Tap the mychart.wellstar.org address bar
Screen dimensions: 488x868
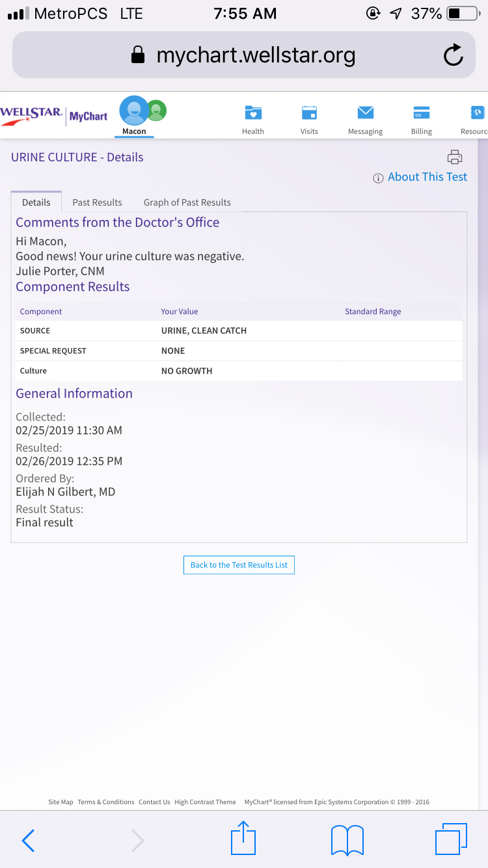click(244, 56)
